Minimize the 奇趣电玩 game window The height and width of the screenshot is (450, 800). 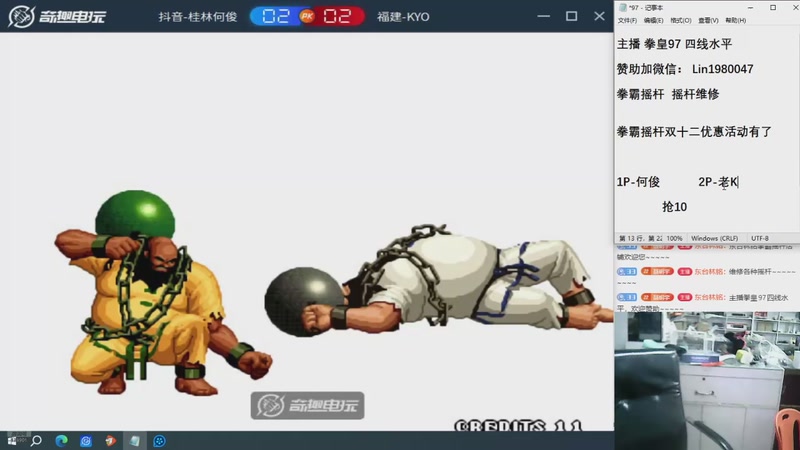click(x=544, y=16)
